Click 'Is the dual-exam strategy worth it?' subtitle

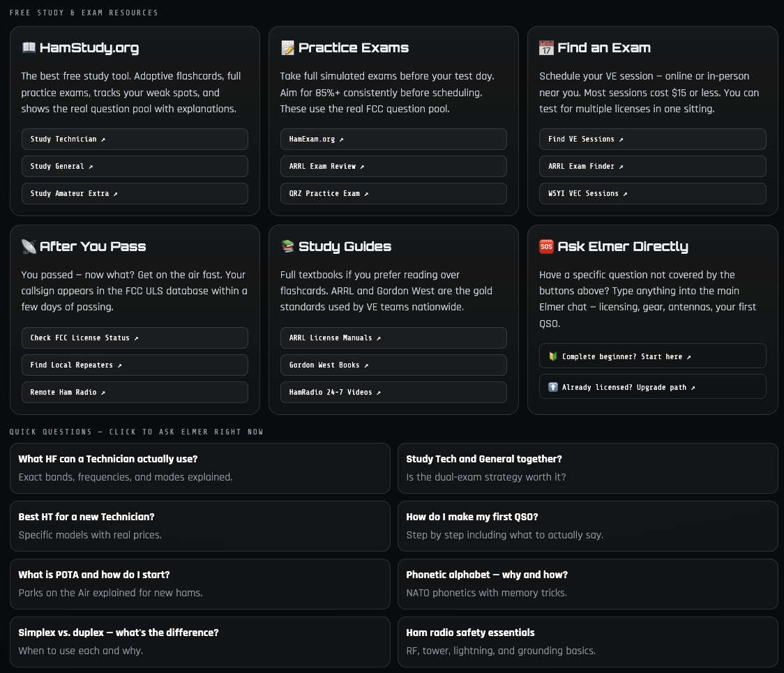(486, 477)
